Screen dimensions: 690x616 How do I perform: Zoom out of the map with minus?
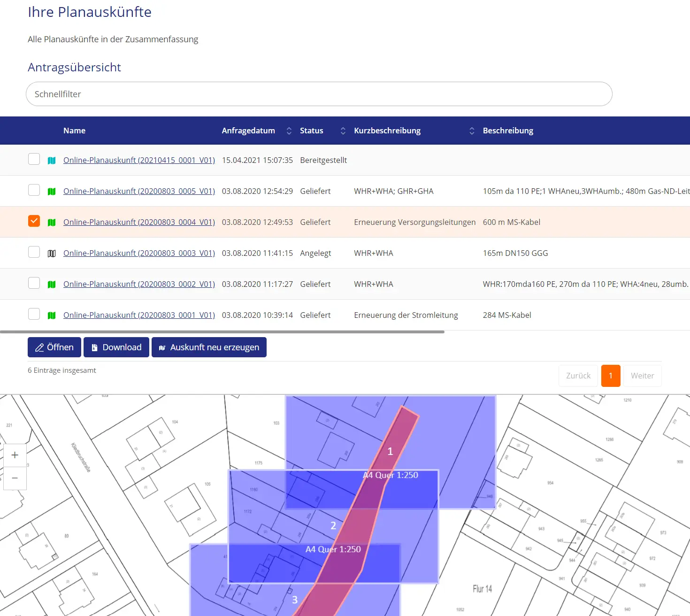15,478
